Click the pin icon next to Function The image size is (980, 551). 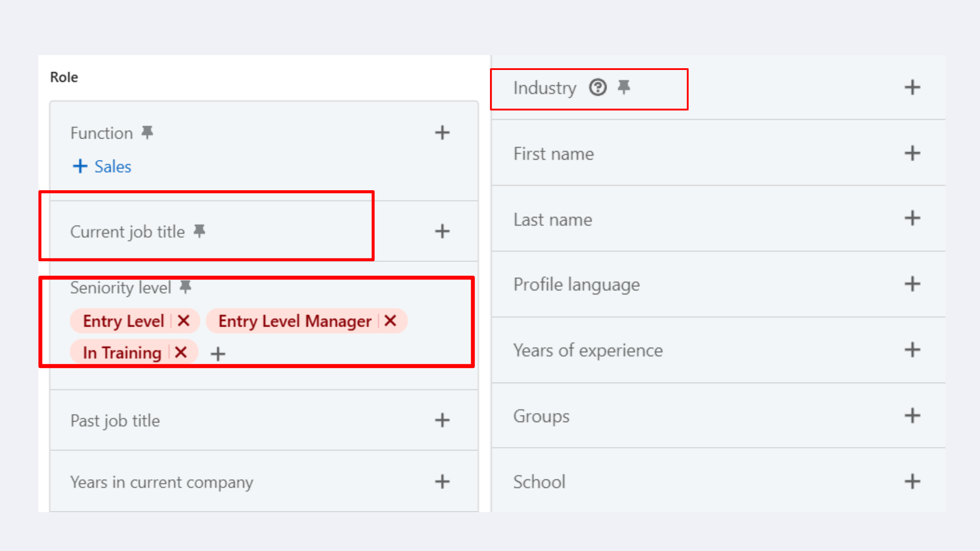point(147,132)
